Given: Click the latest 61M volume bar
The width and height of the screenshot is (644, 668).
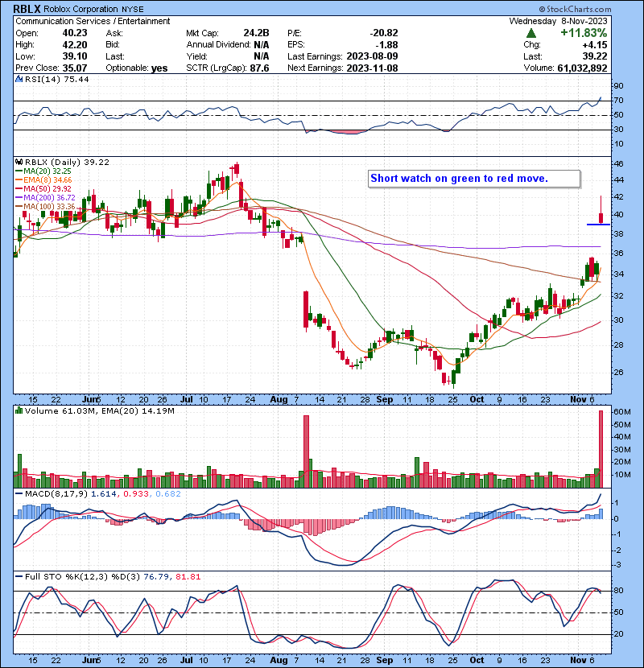Looking at the screenshot, I should coord(601,449).
